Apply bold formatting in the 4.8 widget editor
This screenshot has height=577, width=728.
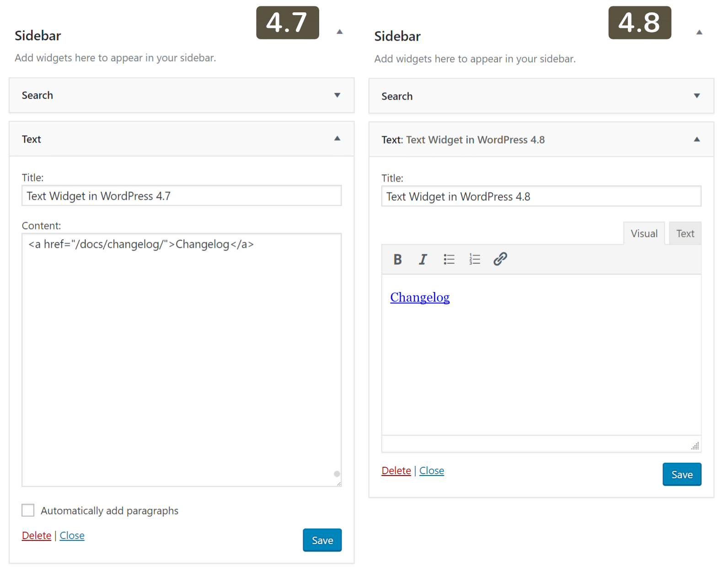pos(397,259)
